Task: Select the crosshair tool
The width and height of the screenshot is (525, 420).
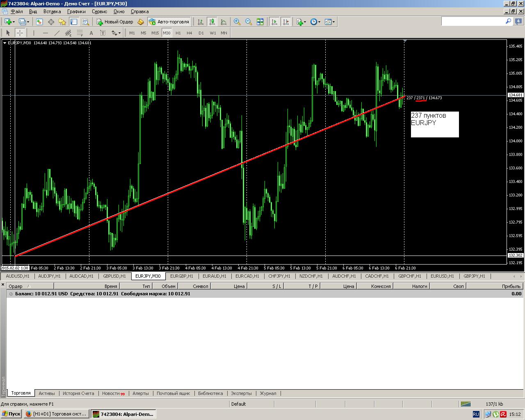Action: pos(20,33)
